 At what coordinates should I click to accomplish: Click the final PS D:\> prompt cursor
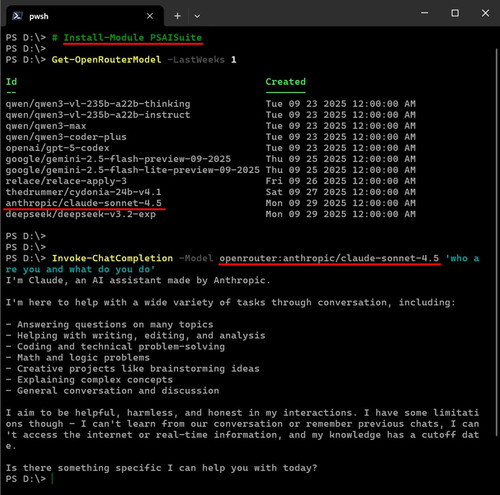pos(52,479)
